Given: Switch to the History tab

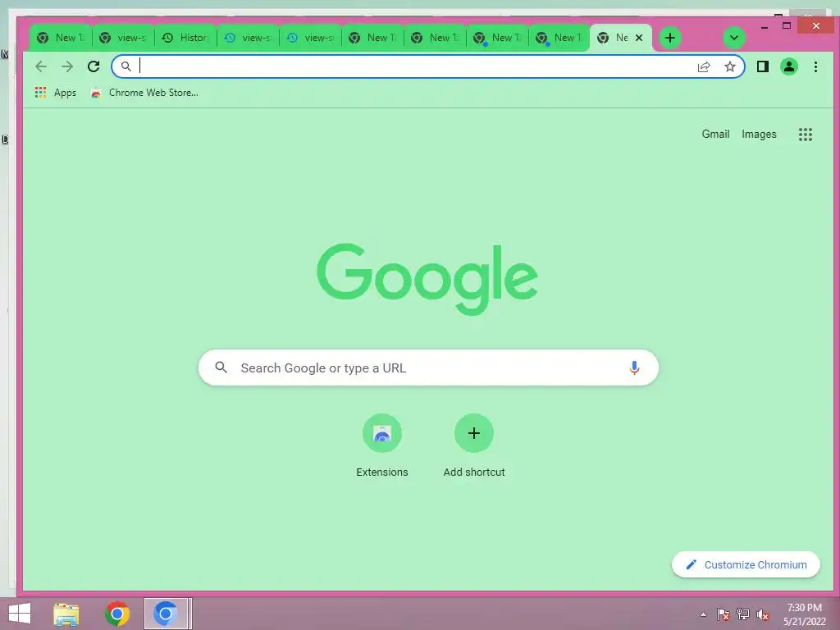Looking at the screenshot, I should coord(185,38).
